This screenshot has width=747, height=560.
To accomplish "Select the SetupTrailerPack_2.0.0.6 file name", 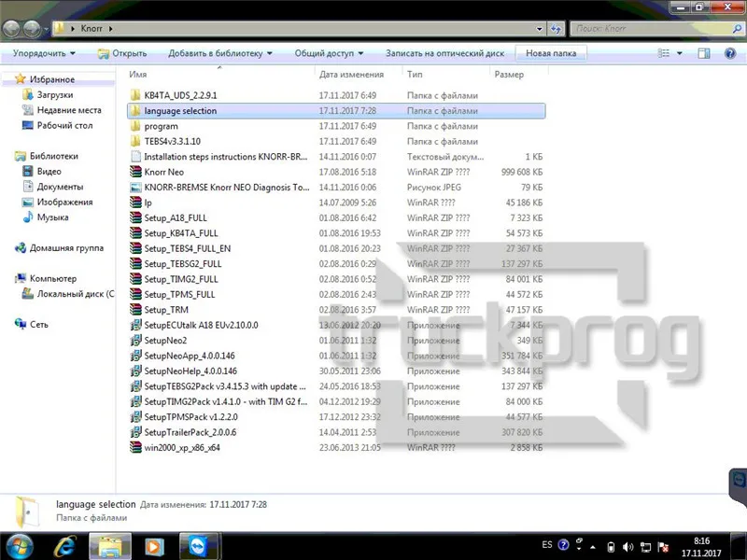I will click(190, 432).
